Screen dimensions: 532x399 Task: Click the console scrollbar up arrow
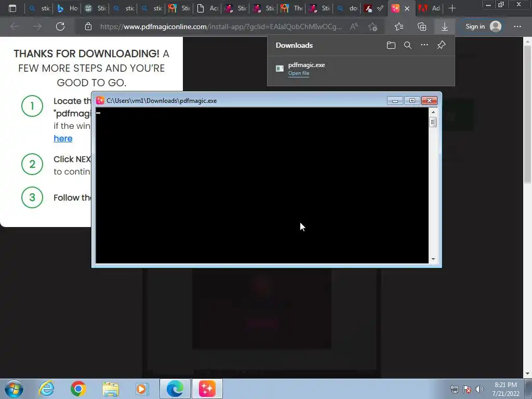point(433,112)
